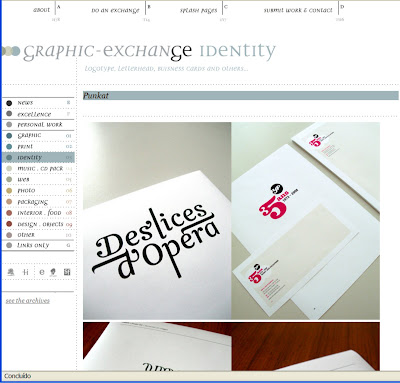The image size is (400, 383).
Task: Open the "interior . food" category
Action: tap(39, 212)
